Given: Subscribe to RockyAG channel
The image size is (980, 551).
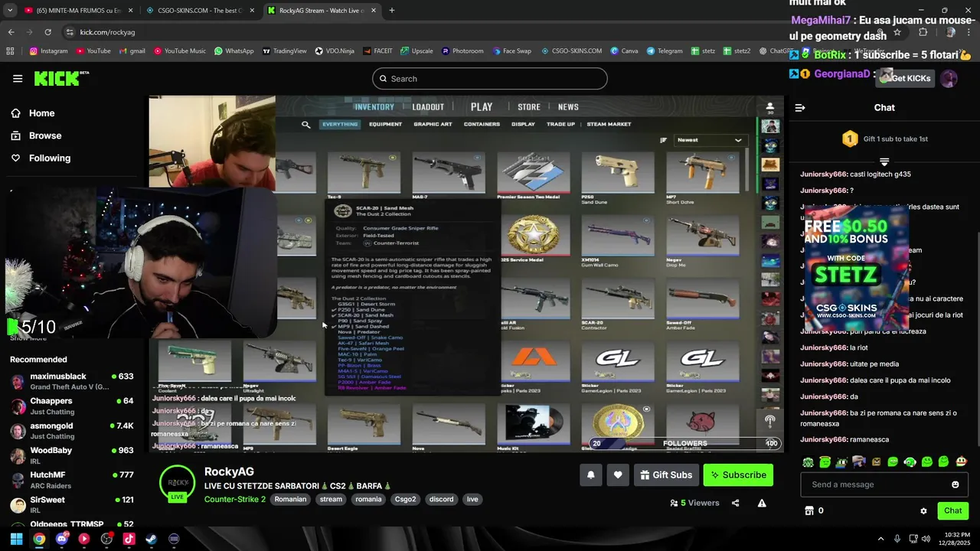Looking at the screenshot, I should click(x=738, y=474).
